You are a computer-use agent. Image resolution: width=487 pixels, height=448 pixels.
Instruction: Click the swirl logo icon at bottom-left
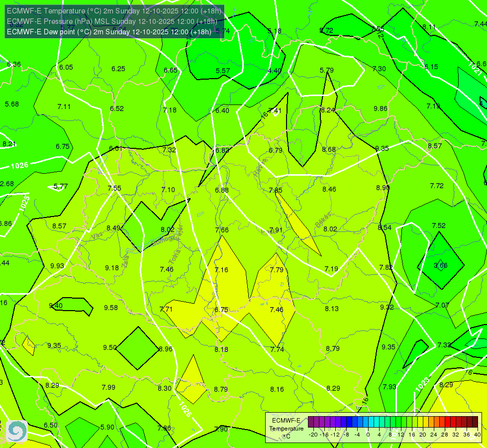point(17,431)
